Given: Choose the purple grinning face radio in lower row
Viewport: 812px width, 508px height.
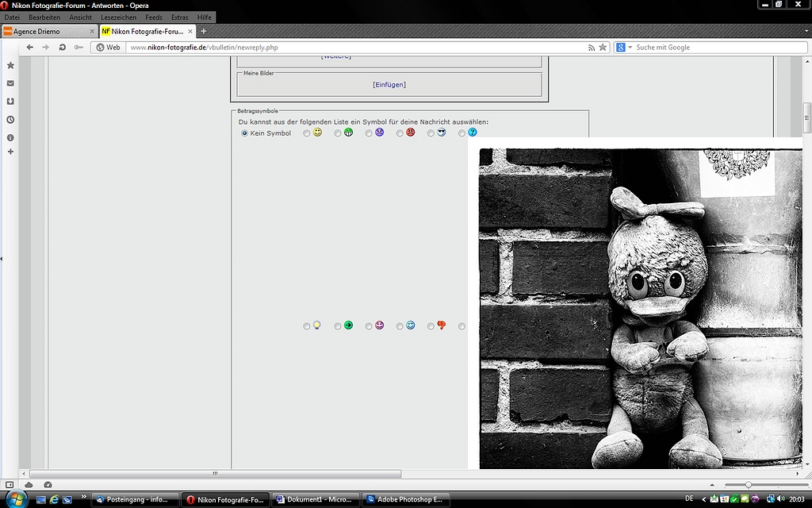Looking at the screenshot, I should tap(369, 326).
